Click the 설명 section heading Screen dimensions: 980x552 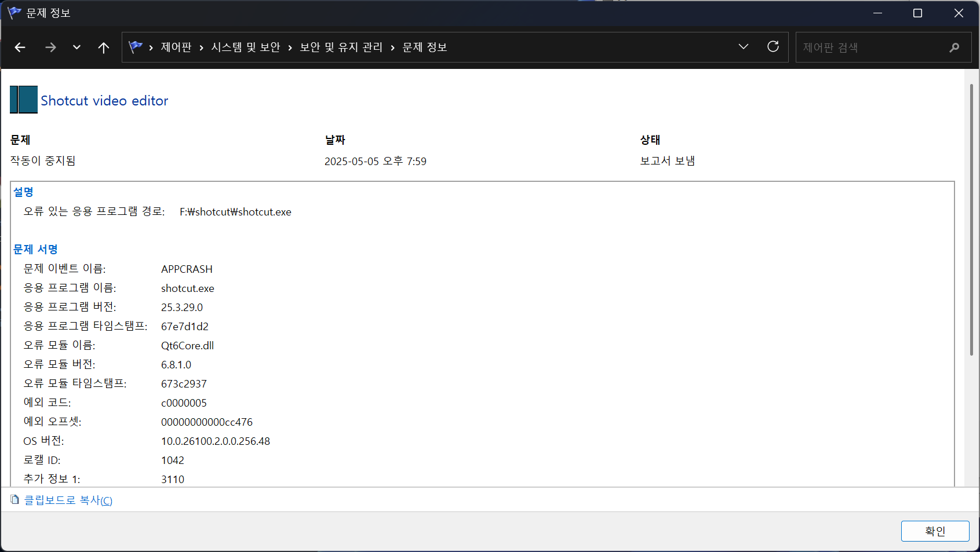tap(23, 192)
